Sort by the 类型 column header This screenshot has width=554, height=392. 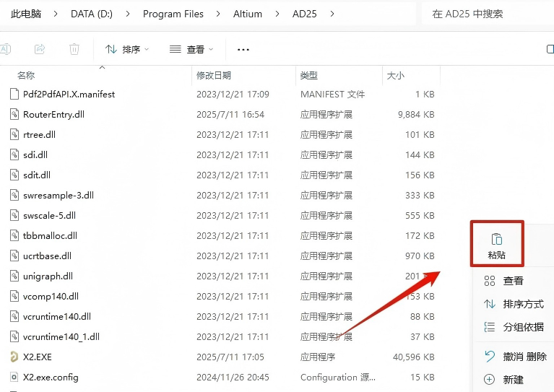(309, 75)
